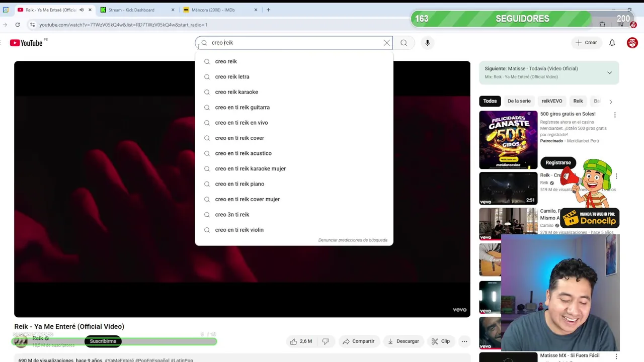Close the Máncora IMDb tab

(x=256, y=10)
